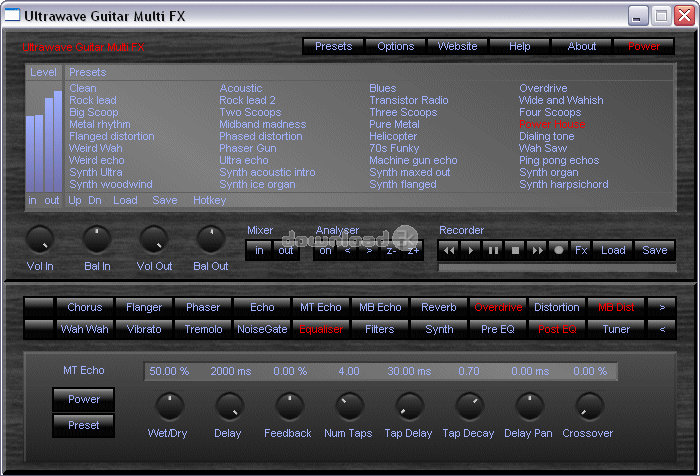Click the Bal Out knob
Viewport: 700px width, 476px height.
[211, 239]
